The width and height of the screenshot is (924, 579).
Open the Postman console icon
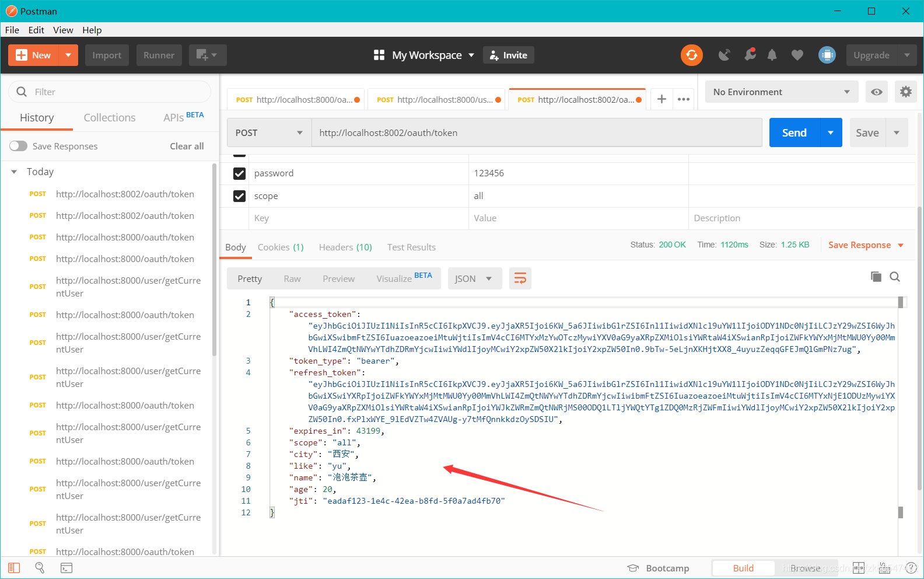[66, 567]
